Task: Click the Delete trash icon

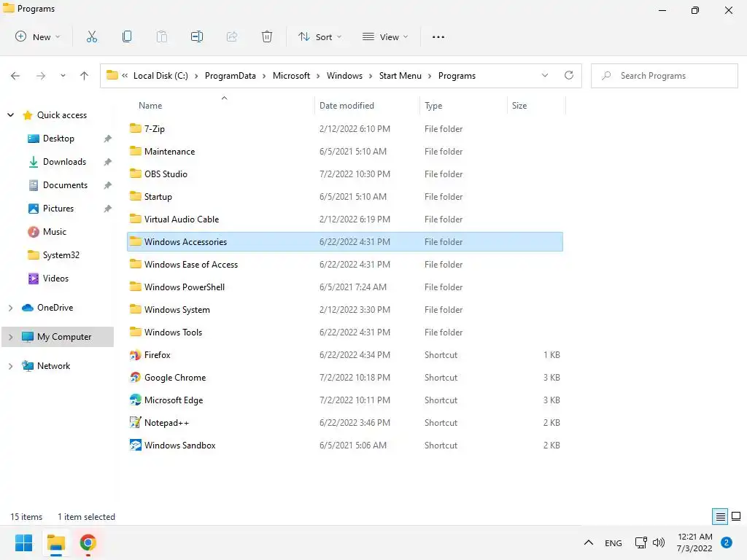Action: tap(267, 36)
